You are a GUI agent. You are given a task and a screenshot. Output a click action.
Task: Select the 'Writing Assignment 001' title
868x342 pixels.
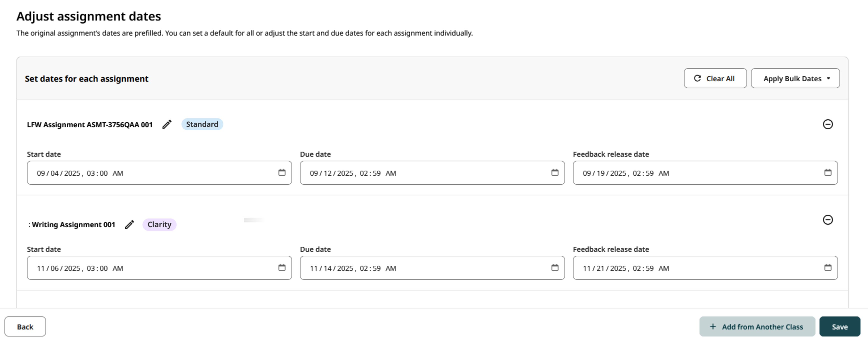point(73,225)
